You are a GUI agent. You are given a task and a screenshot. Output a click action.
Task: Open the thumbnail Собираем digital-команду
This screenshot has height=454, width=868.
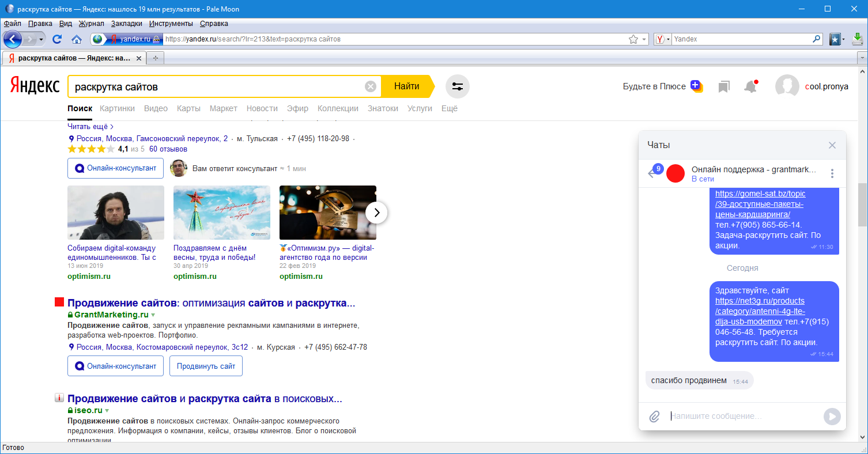coord(115,213)
